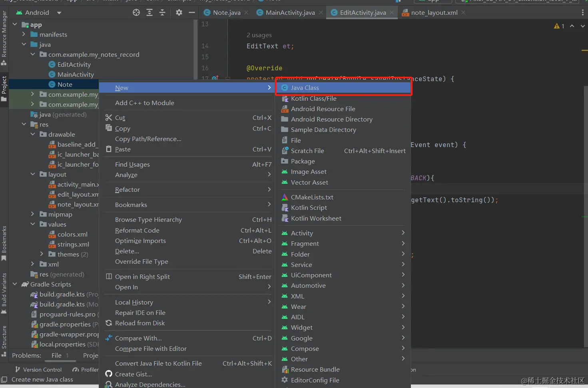Select MainActivity class in tree

76,74
